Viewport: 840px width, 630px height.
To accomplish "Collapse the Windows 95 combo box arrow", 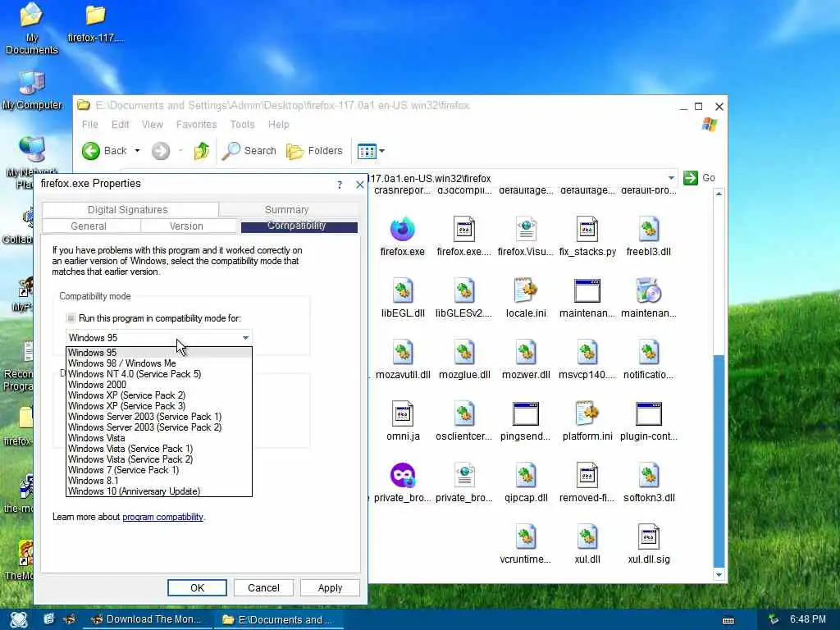I will tap(245, 338).
